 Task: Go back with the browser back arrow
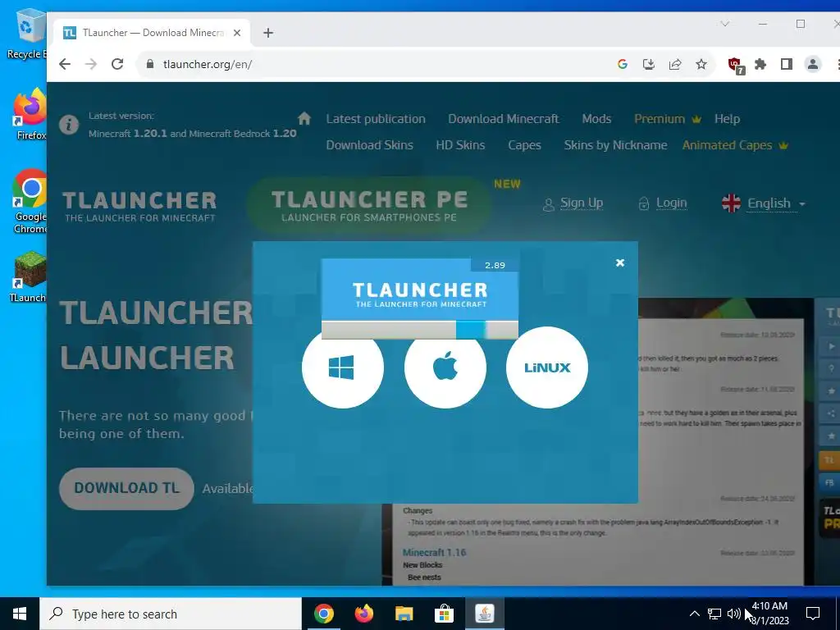pos(65,64)
